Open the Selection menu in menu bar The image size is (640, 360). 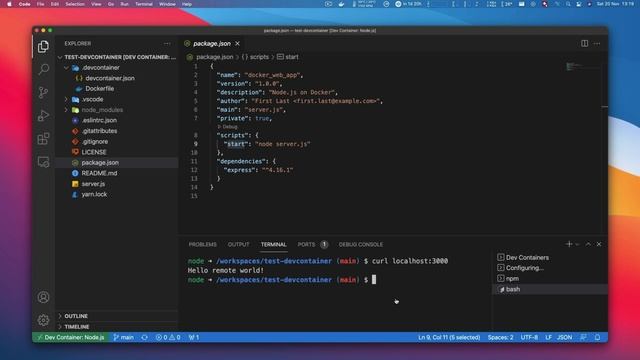click(75, 4)
